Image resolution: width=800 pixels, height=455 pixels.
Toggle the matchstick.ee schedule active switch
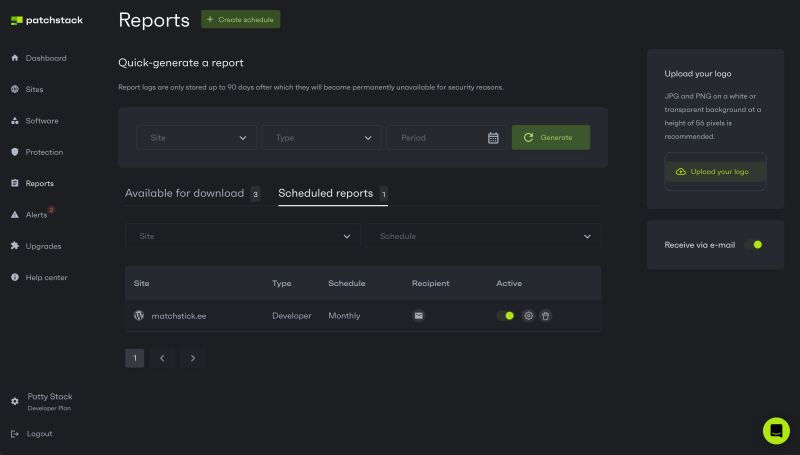pyautogui.click(x=506, y=316)
